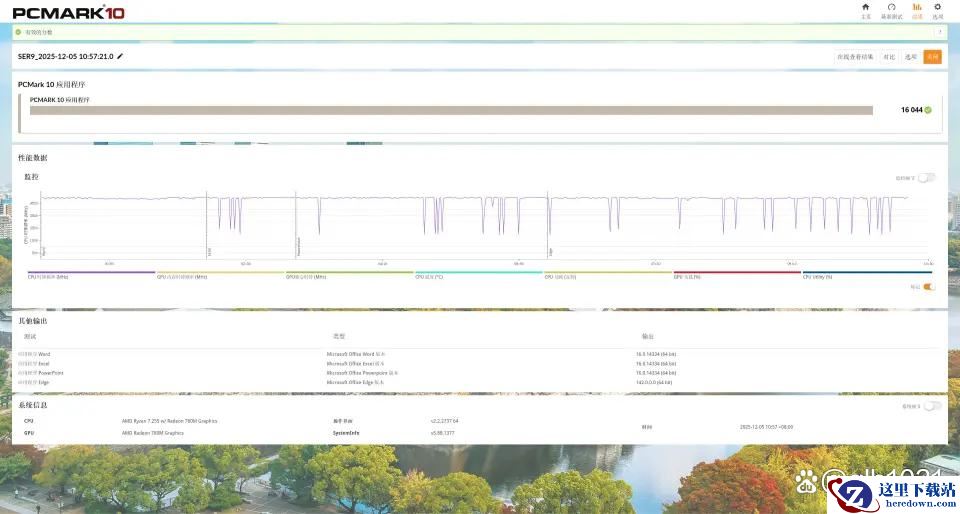Image resolution: width=960 pixels, height=514 pixels.
Task: Toggle the switch in the monitoring panel header
Action: tap(926, 178)
